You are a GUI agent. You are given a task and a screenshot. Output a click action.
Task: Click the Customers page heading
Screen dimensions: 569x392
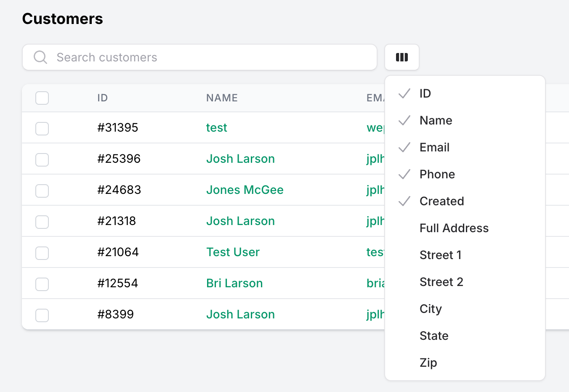click(x=62, y=19)
